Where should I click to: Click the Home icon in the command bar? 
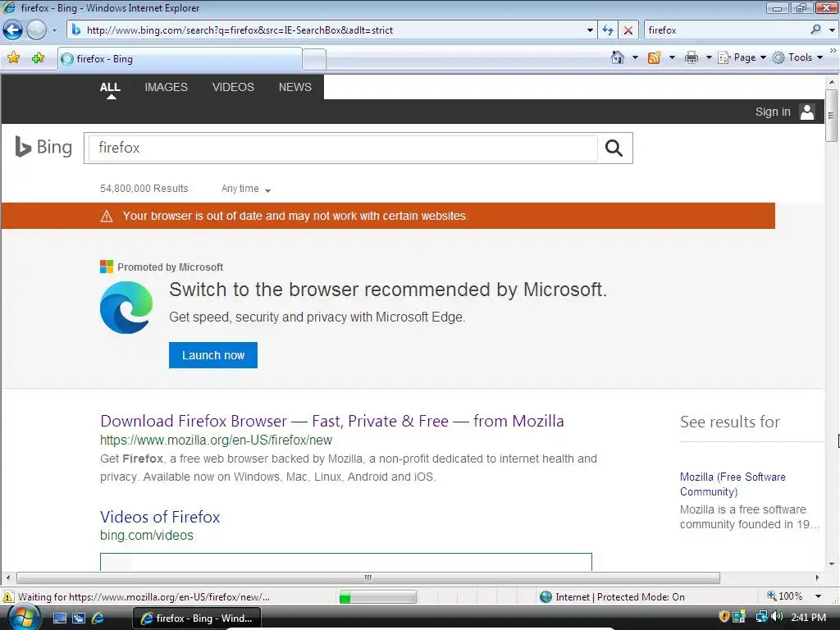coord(618,57)
